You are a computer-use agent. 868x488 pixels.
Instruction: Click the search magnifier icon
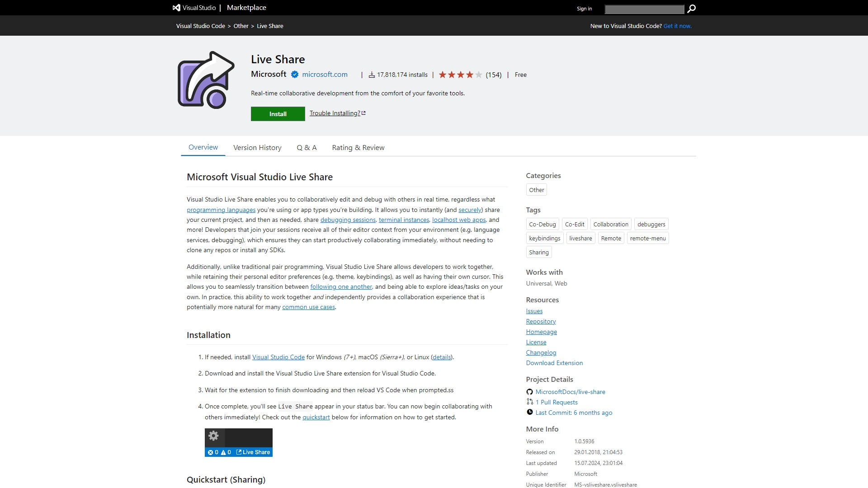(x=691, y=9)
